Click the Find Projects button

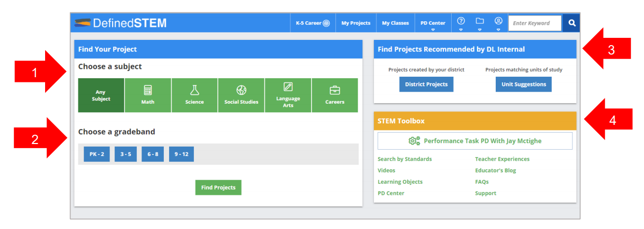coord(218,188)
